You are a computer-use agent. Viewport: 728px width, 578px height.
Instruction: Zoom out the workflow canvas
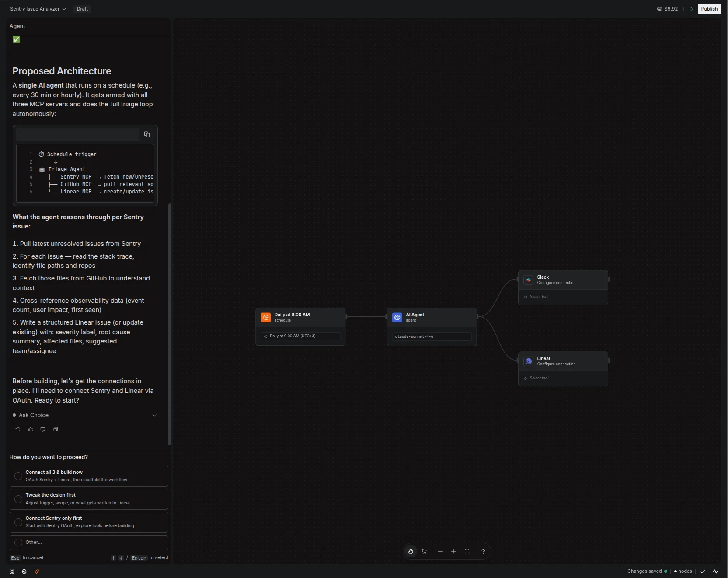[440, 551]
